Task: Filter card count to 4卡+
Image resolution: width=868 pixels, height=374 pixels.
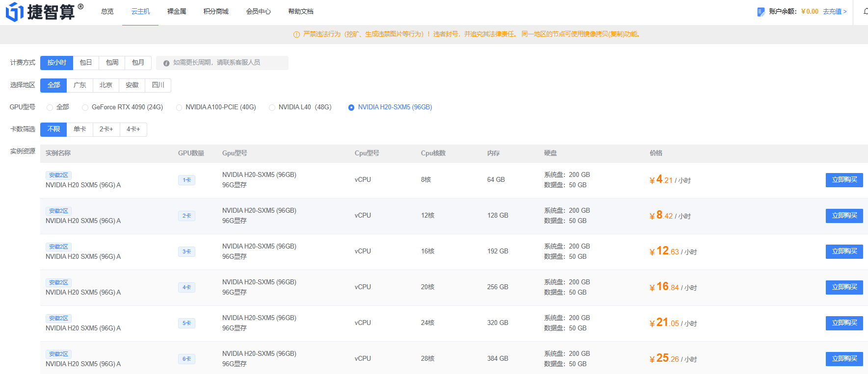Action: click(x=133, y=129)
